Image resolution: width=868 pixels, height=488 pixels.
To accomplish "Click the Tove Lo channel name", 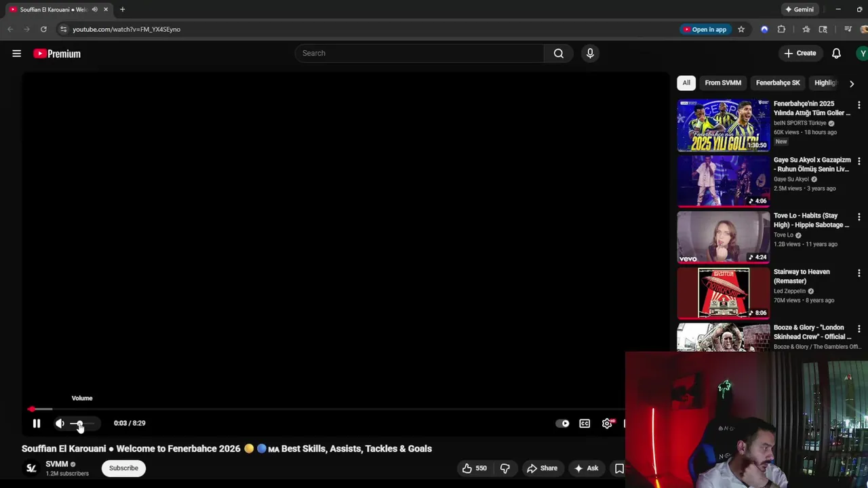I will pyautogui.click(x=783, y=235).
